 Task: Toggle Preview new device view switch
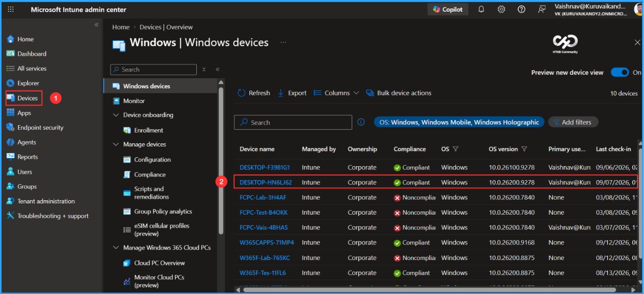(620, 72)
